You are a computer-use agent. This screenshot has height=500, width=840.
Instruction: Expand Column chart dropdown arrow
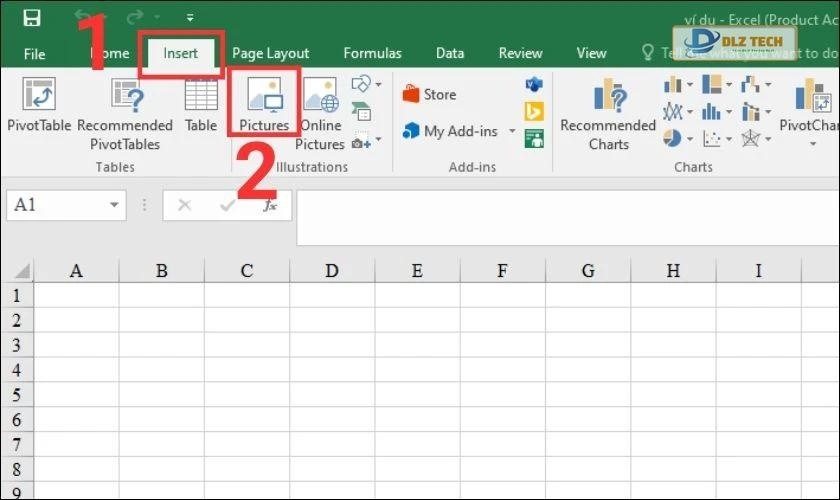pos(689,85)
